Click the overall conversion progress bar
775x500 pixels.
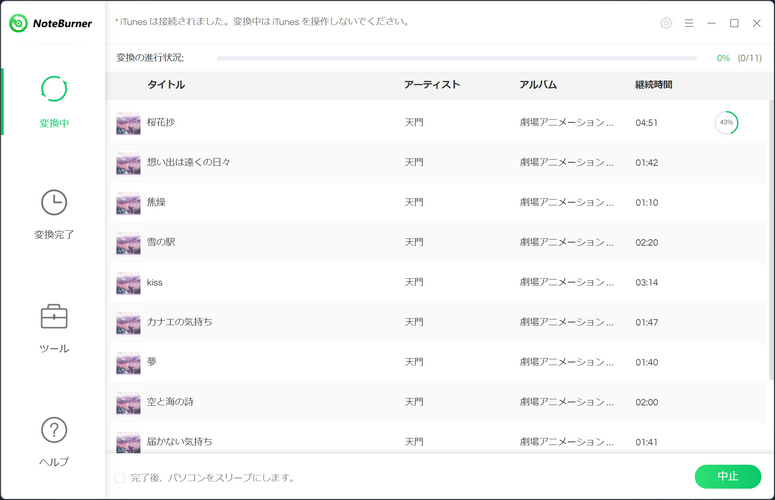point(457,58)
